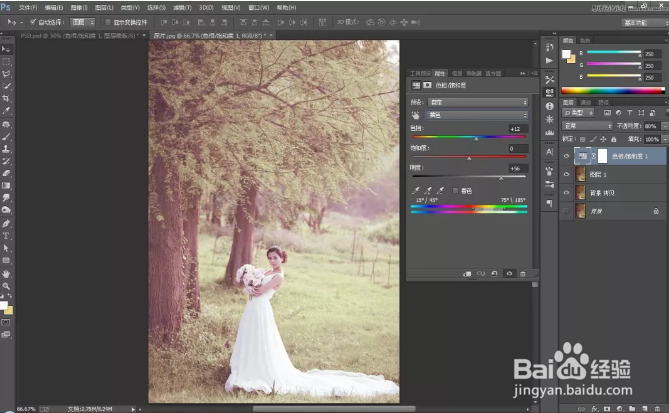Open the Character panel icon in dock
This screenshot has height=413, width=669.
(550, 152)
